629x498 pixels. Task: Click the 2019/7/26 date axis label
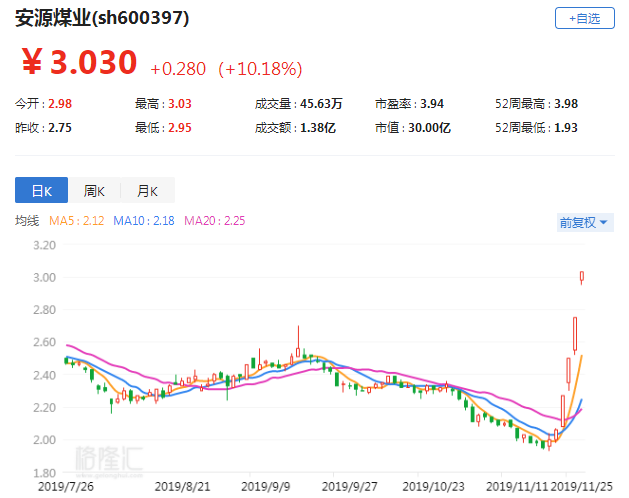[x=66, y=487]
